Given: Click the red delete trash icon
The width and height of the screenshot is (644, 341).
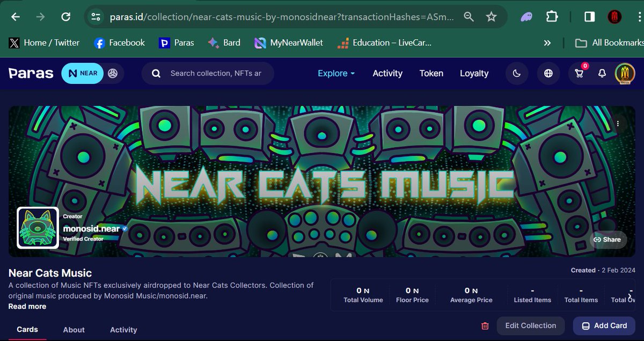Looking at the screenshot, I should pyautogui.click(x=485, y=326).
